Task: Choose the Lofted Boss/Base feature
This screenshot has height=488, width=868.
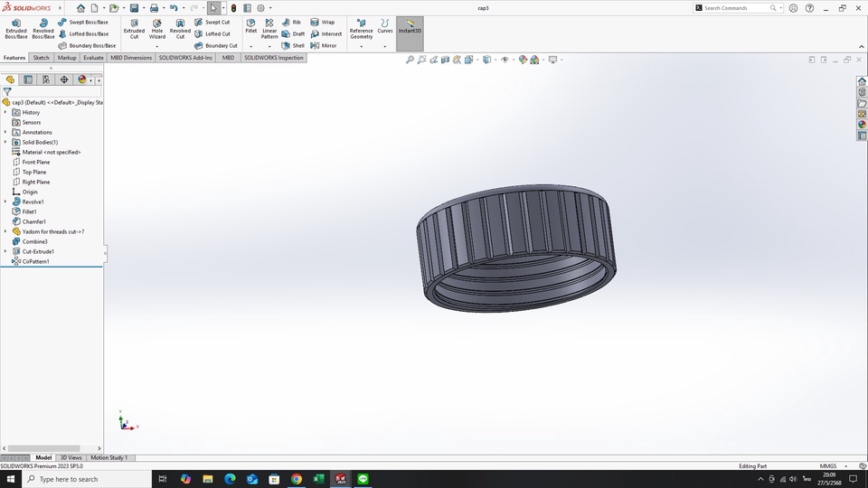Action: [x=83, y=33]
